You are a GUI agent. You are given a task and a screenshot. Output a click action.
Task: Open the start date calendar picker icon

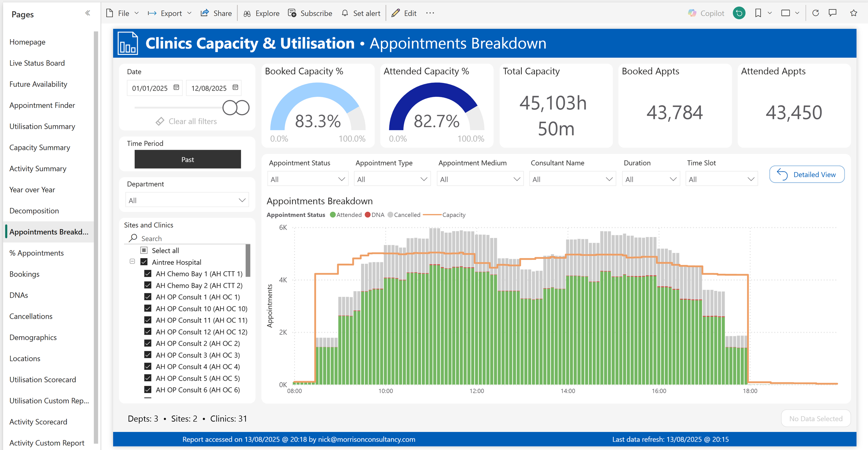pyautogui.click(x=176, y=87)
